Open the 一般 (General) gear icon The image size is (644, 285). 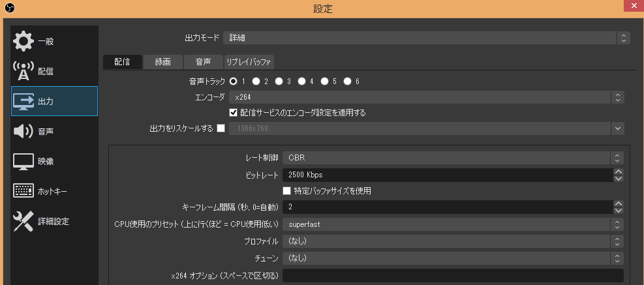[x=24, y=41]
